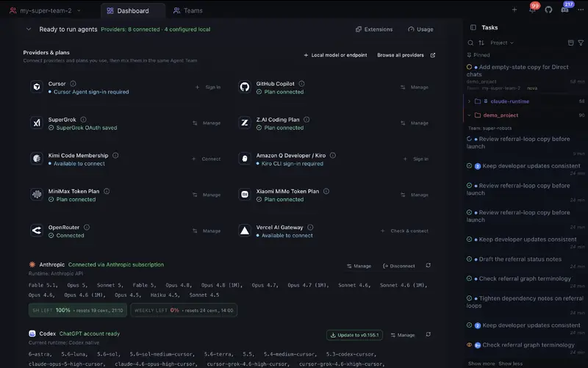Add a Local model or endpoint
Image resolution: width=588 pixels, height=368 pixels.
point(335,55)
